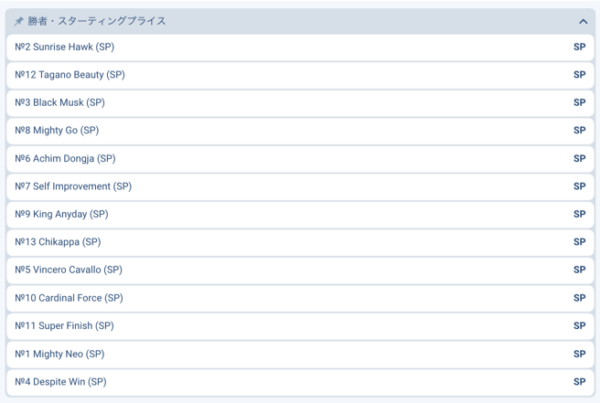Click the №2 Sunrise Hawk (SP) runner name
Viewport: 600px width, 403px height.
pyautogui.click(x=70, y=47)
